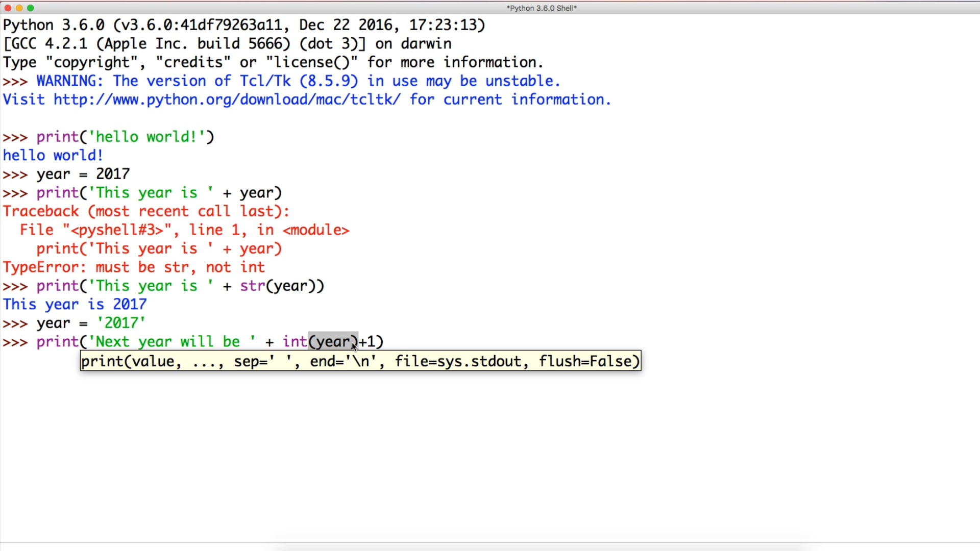Place cursor on the 'hello world!' print statement
Image resolution: width=980 pixels, height=551 pixels.
(x=125, y=137)
